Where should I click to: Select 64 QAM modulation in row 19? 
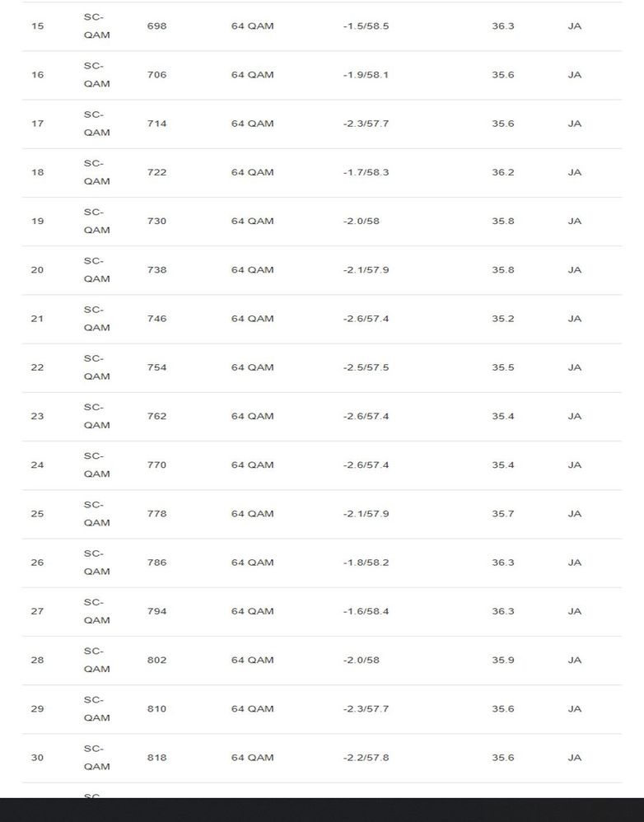point(252,222)
